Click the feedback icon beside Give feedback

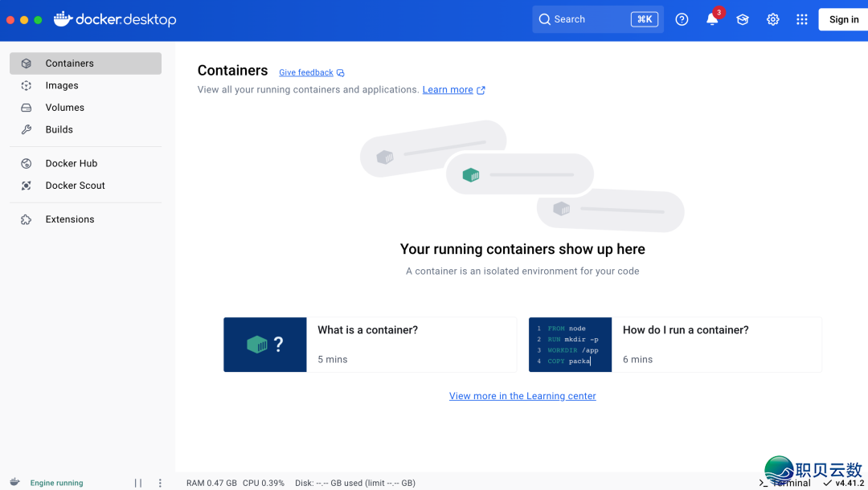pyautogui.click(x=341, y=73)
